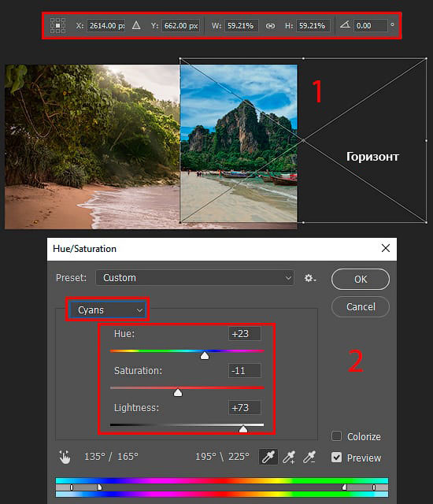Click the rotation angle icon
433x504 pixels.
pyautogui.click(x=345, y=24)
